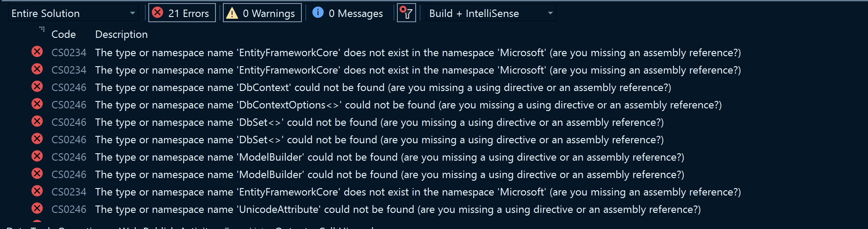This screenshot has height=229, width=868.
Task: Toggle the 0 Warnings filter button
Action: tap(262, 13)
